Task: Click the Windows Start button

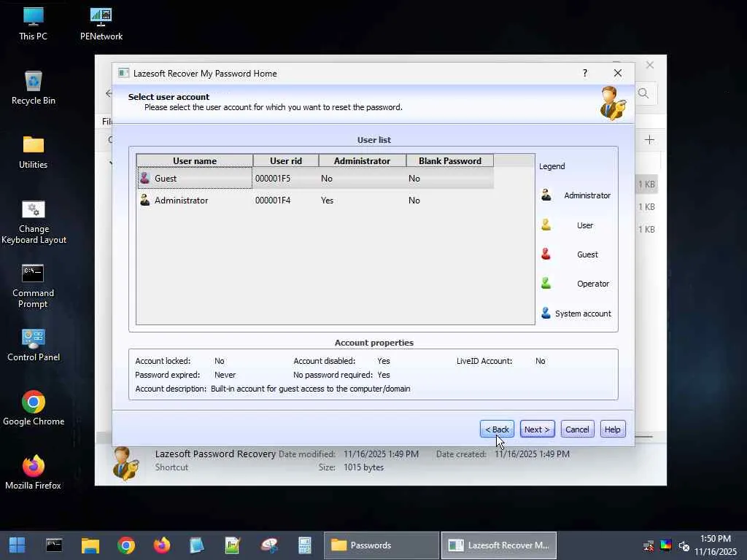Action: tap(18, 545)
